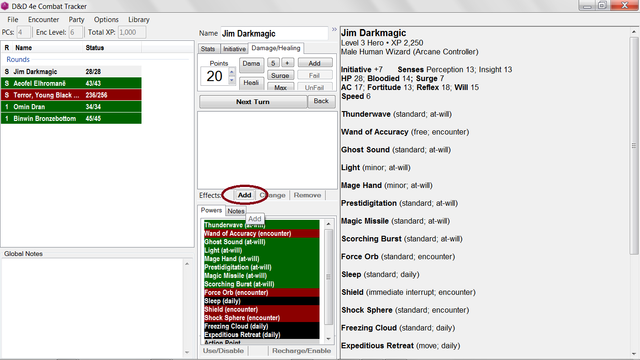Click the powers list down arrow

pyautogui.click(x=328, y=339)
